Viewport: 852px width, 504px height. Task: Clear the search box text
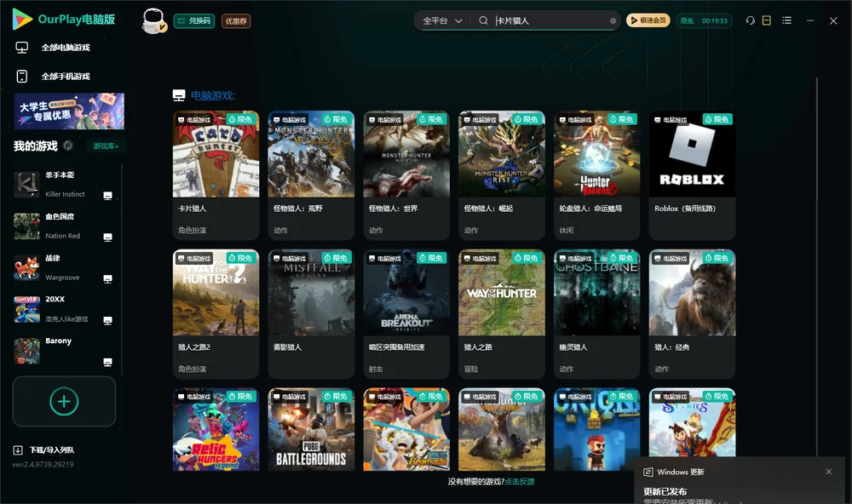tap(613, 21)
